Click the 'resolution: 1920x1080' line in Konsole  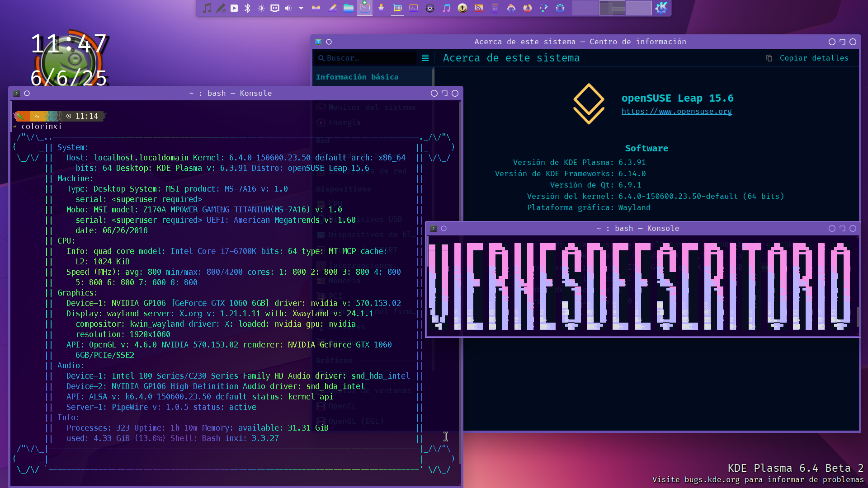tap(123, 335)
